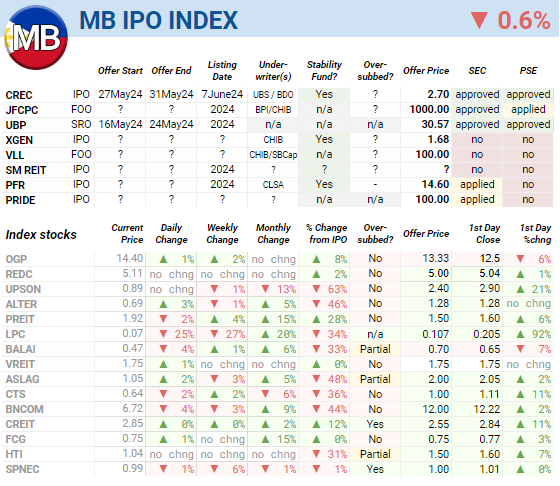Select the UBS / BDO underwriter cell
Viewport: 560px width, 486px height.
click(x=273, y=95)
